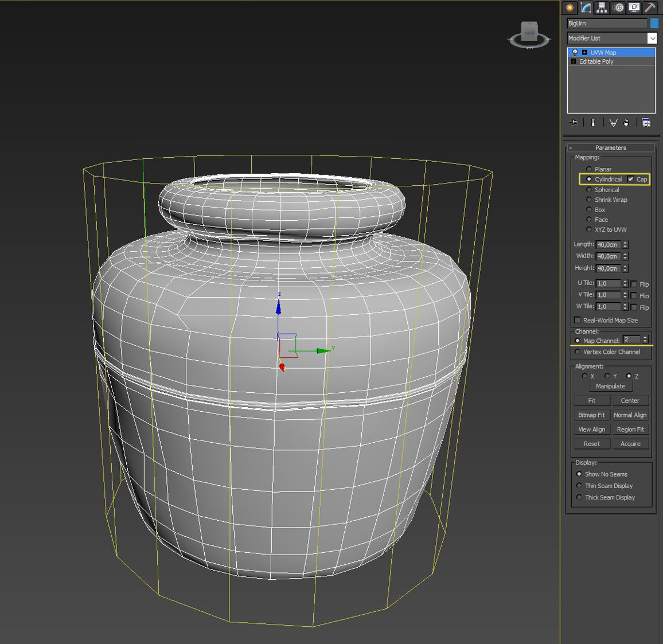The height and width of the screenshot is (644, 663).
Task: Click the Fit button
Action: coord(591,400)
